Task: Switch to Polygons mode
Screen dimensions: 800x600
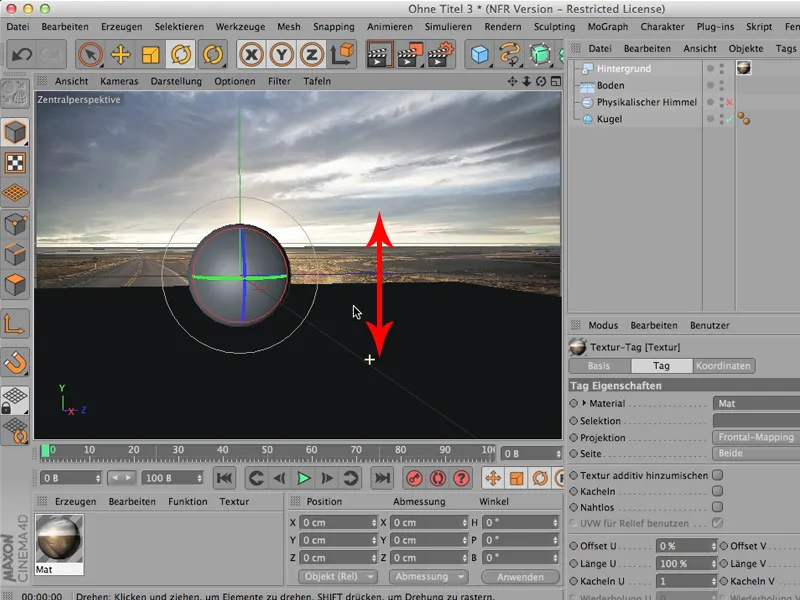Action: click(15, 285)
